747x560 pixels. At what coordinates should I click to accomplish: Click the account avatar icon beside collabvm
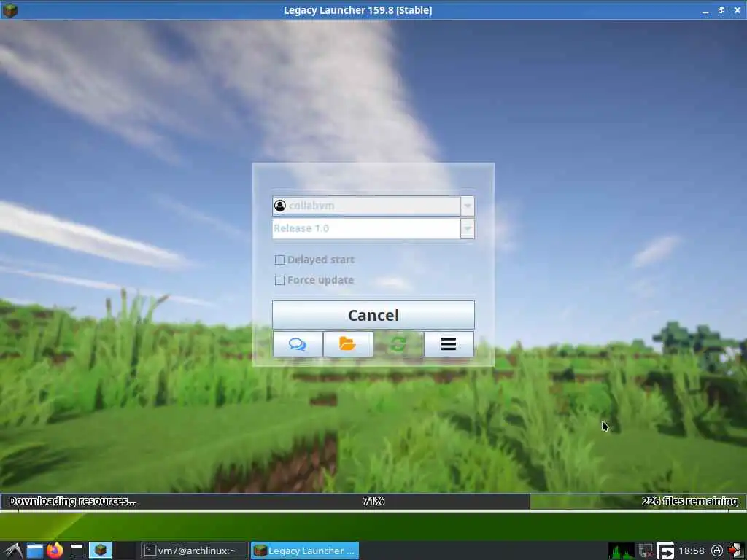280,206
